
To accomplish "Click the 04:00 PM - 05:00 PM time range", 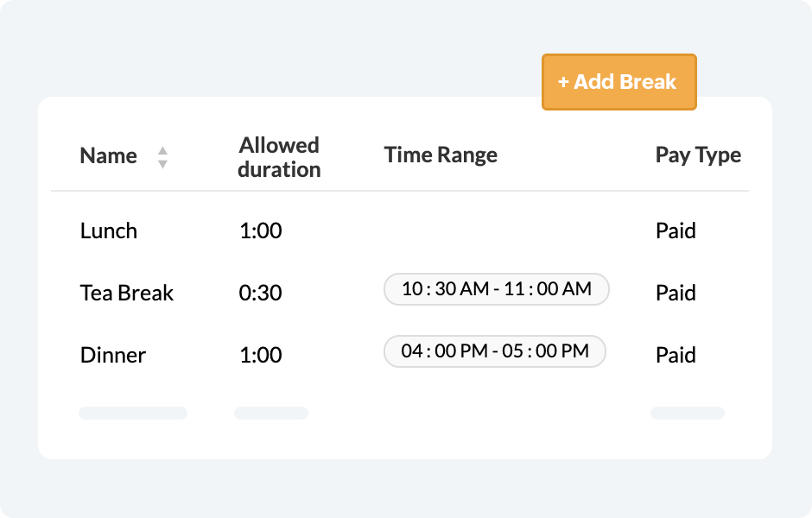I will pos(495,351).
